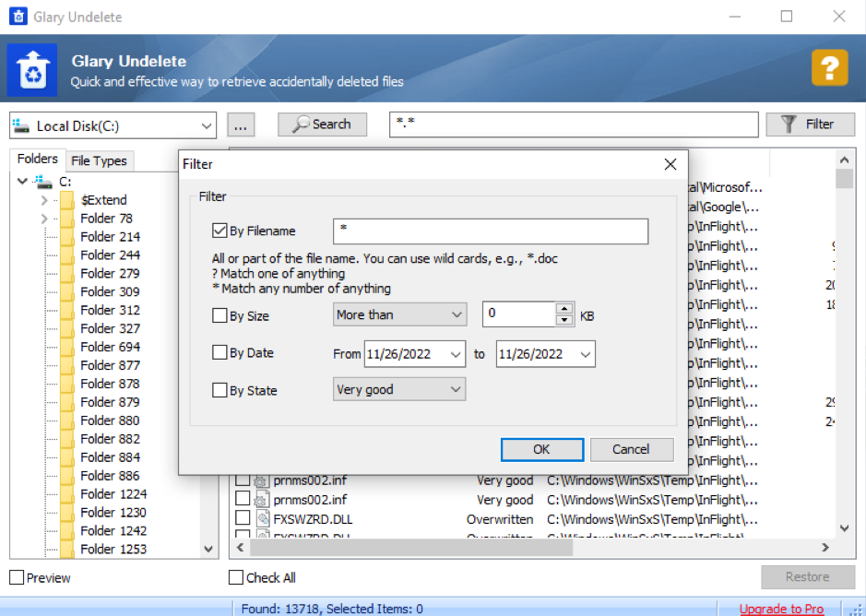This screenshot has height=616, width=866.
Task: Select Folder 1242 in the tree
Action: pos(113,530)
